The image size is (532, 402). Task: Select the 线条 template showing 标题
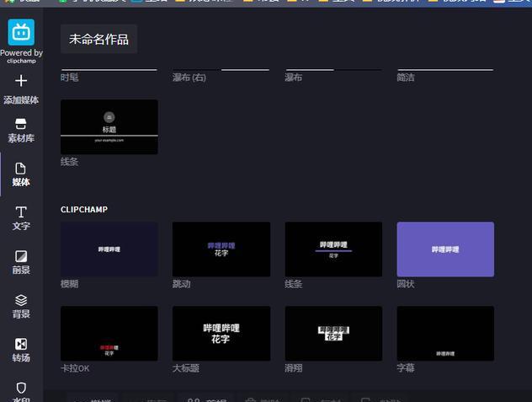pyautogui.click(x=109, y=126)
